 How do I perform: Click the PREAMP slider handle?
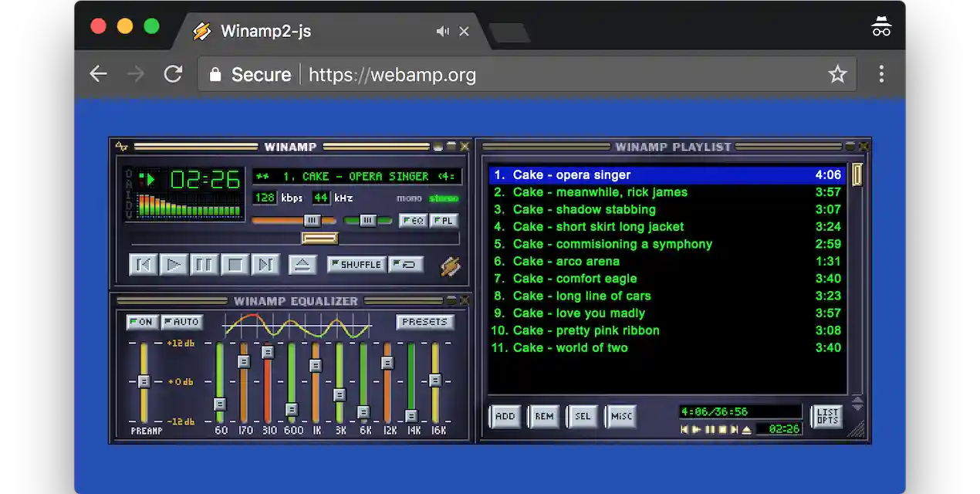(144, 381)
